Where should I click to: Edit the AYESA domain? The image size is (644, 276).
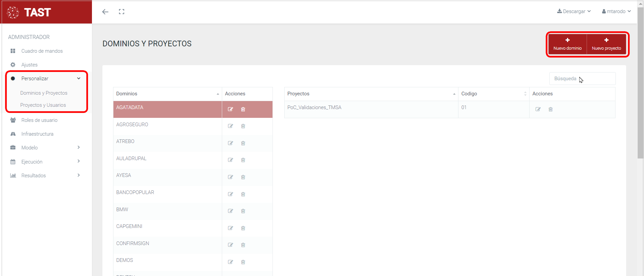[x=231, y=177]
